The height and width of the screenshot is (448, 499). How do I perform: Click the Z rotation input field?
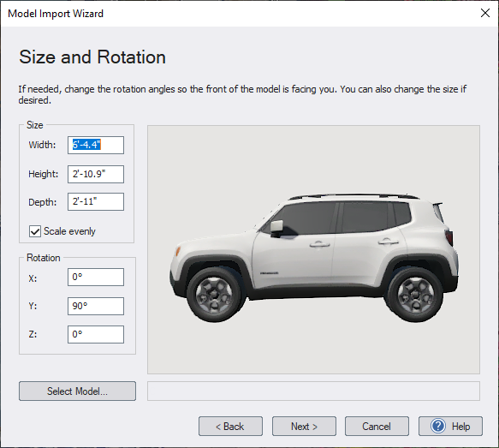tap(96, 334)
